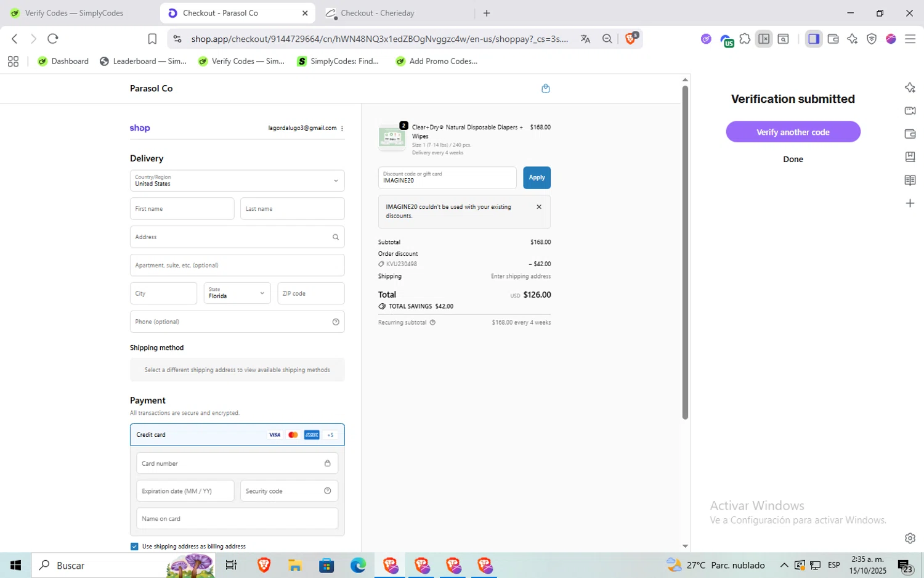Screen dimensions: 924x578
Task: Click the taskbar Buscar search box
Action: (123, 565)
